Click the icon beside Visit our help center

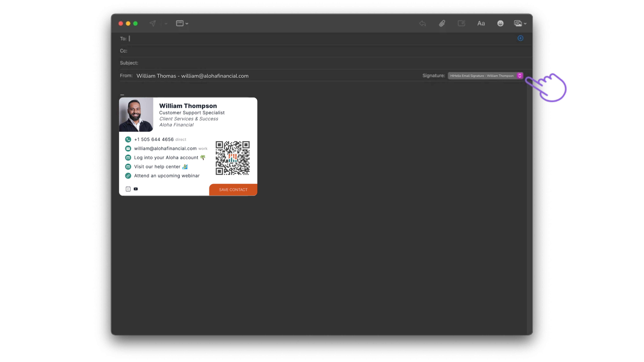tap(128, 167)
